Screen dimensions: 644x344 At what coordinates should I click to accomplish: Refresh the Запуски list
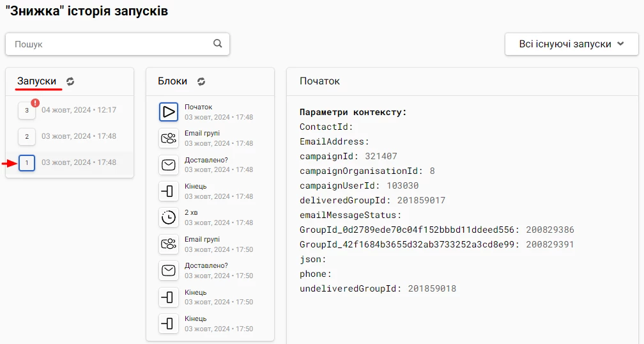tap(70, 81)
